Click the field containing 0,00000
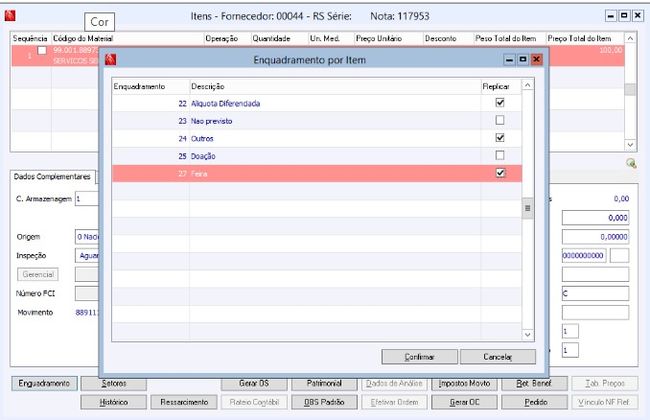Screen dimensions: 650x420 click(595, 237)
